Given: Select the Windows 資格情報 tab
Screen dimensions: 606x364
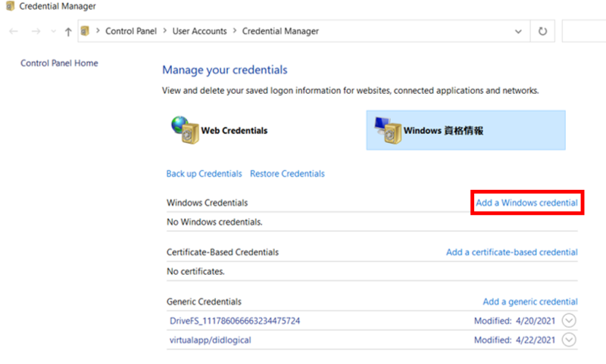Looking at the screenshot, I should click(466, 130).
